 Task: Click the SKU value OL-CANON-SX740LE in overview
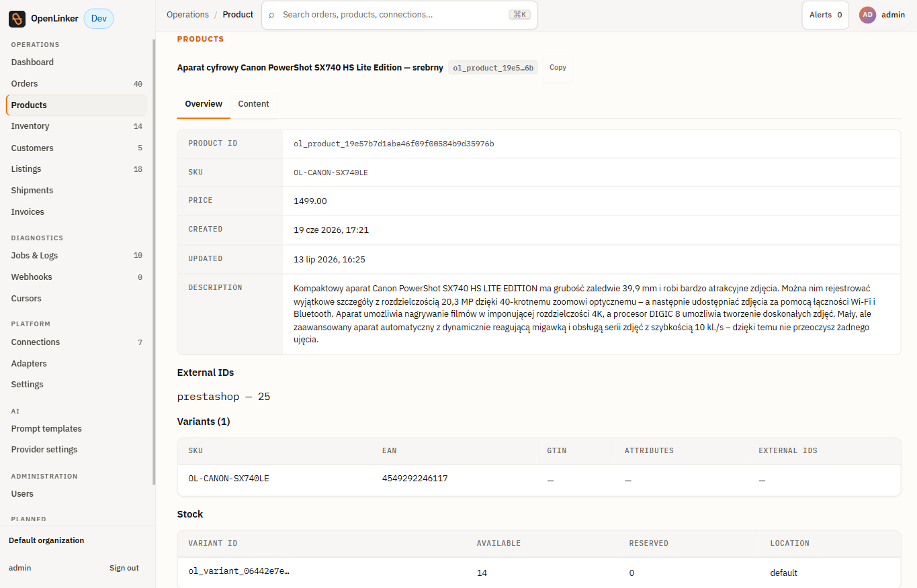point(331,173)
